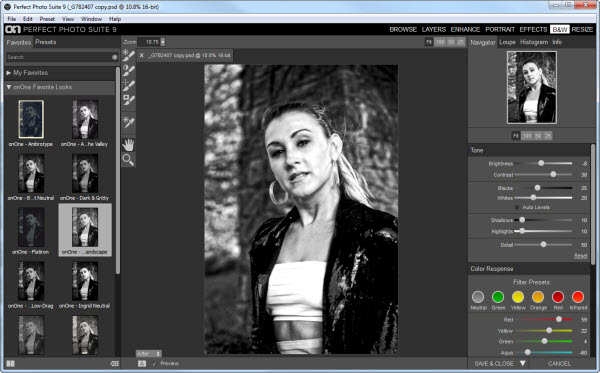The height and width of the screenshot is (373, 600).
Task: Select the first brush tool in toolbar
Action: (x=129, y=55)
